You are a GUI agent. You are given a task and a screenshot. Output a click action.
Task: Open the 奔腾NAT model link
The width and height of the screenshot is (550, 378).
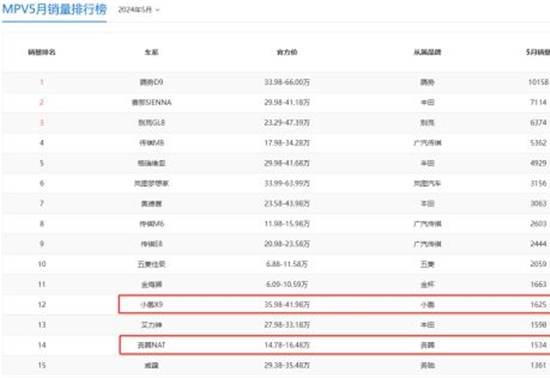(152, 345)
